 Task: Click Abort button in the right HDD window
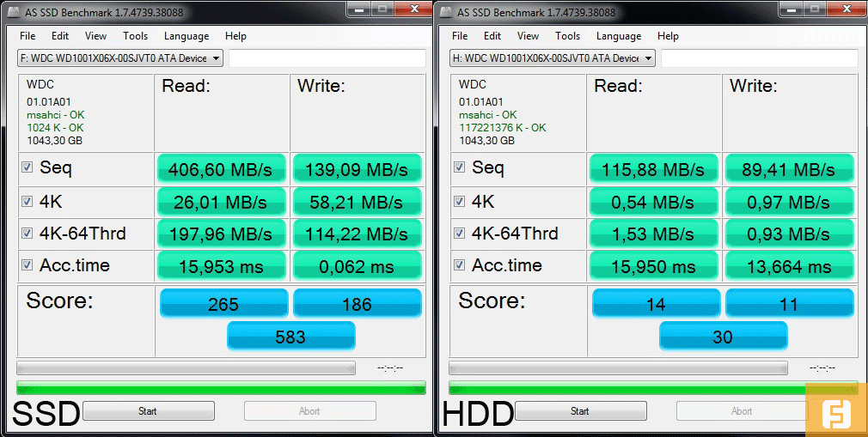pos(743,411)
